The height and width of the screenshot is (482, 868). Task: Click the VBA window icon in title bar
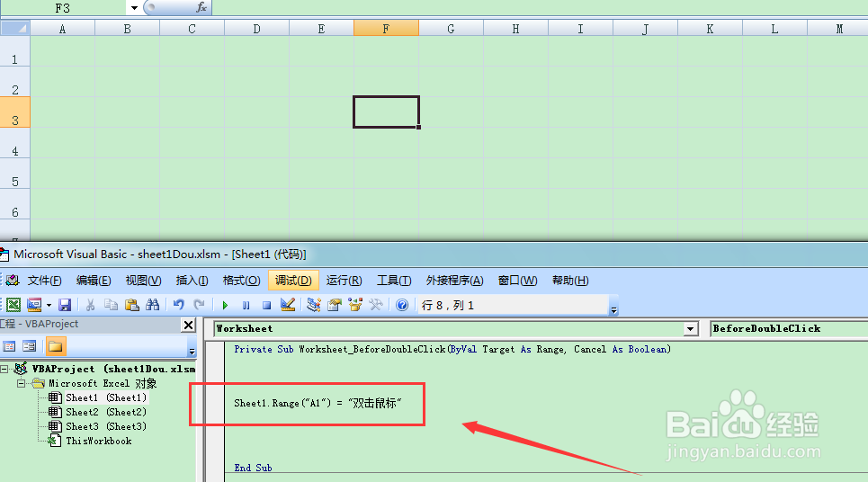click(4, 254)
